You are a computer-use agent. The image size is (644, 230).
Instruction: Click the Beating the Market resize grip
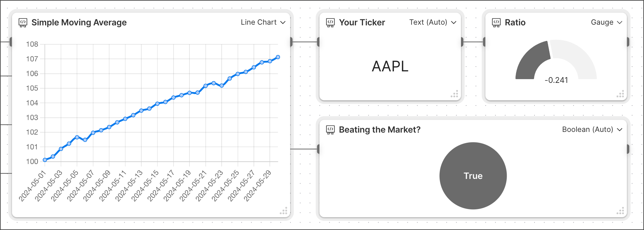[620, 211]
